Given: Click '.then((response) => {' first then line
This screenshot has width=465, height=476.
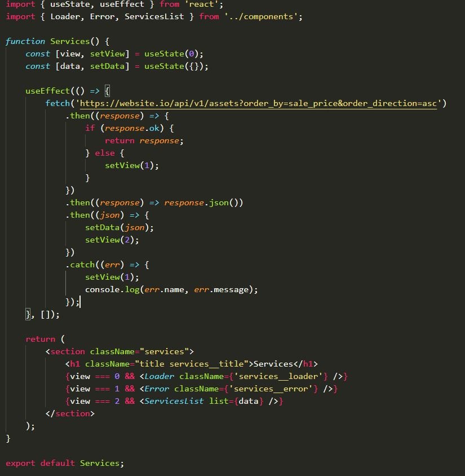Looking at the screenshot, I should 117,116.
